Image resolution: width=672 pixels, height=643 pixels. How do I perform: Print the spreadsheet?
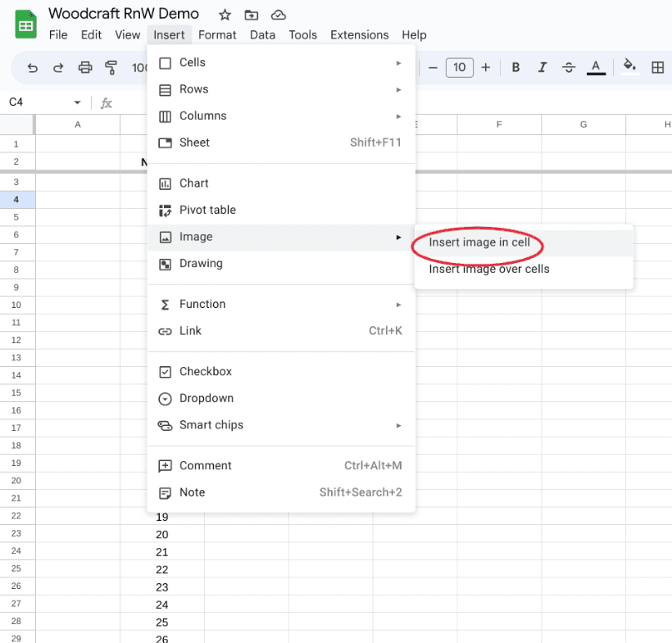click(85, 67)
